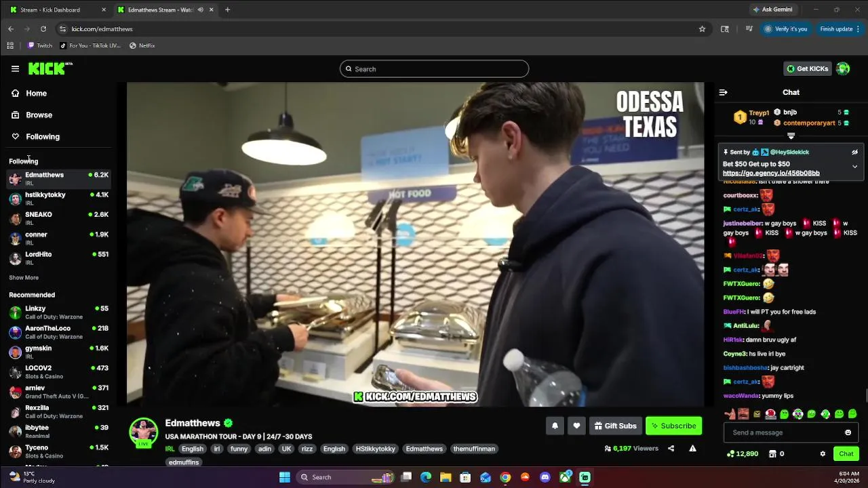Click Ask Gemini in the title bar

coord(772,9)
